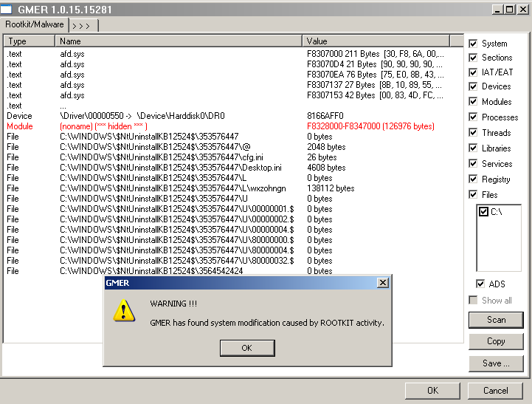Screen dimensions: 532x404
Task: Click the Save ... button
Action: [x=496, y=363]
